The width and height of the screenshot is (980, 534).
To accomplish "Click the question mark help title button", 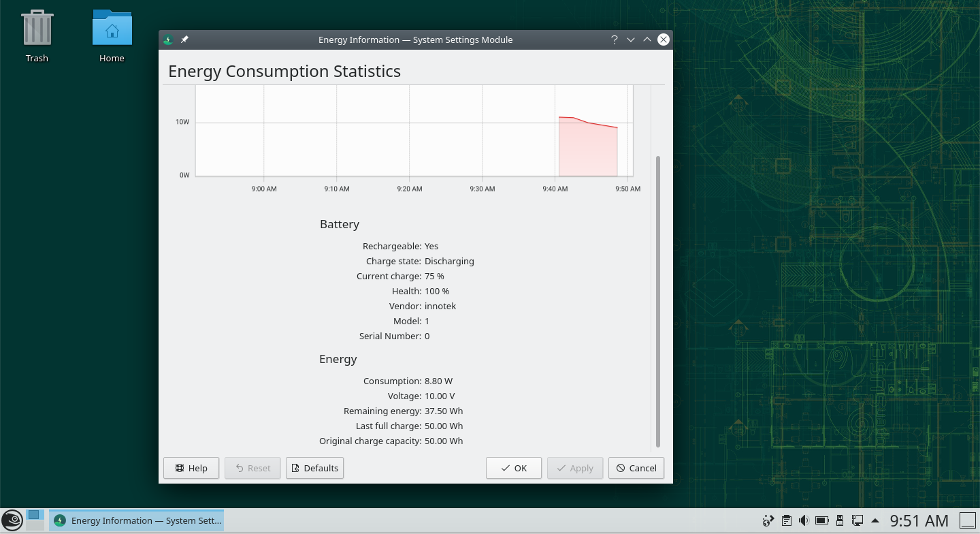I will pyautogui.click(x=615, y=40).
